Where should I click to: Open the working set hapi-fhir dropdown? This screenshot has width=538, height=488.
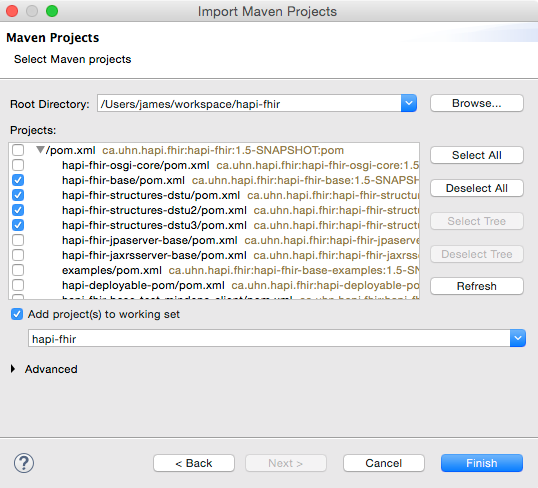pyautogui.click(x=518, y=338)
